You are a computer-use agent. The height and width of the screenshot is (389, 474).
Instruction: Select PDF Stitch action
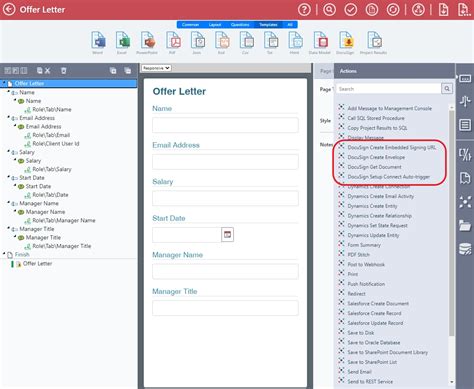(358, 255)
